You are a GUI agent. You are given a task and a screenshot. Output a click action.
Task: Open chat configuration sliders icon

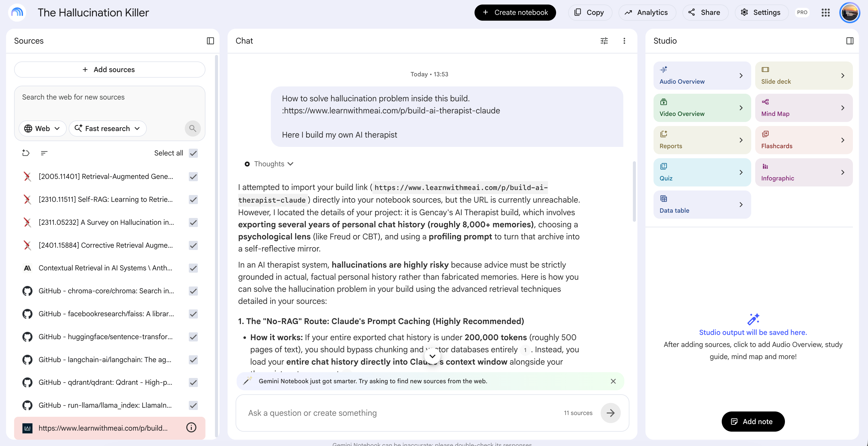pyautogui.click(x=604, y=41)
